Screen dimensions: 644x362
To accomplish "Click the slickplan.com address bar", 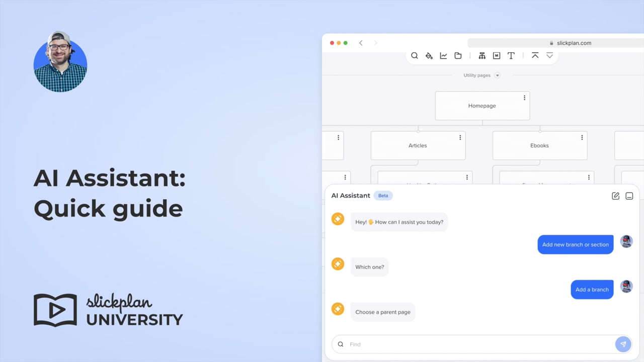I will (x=555, y=43).
